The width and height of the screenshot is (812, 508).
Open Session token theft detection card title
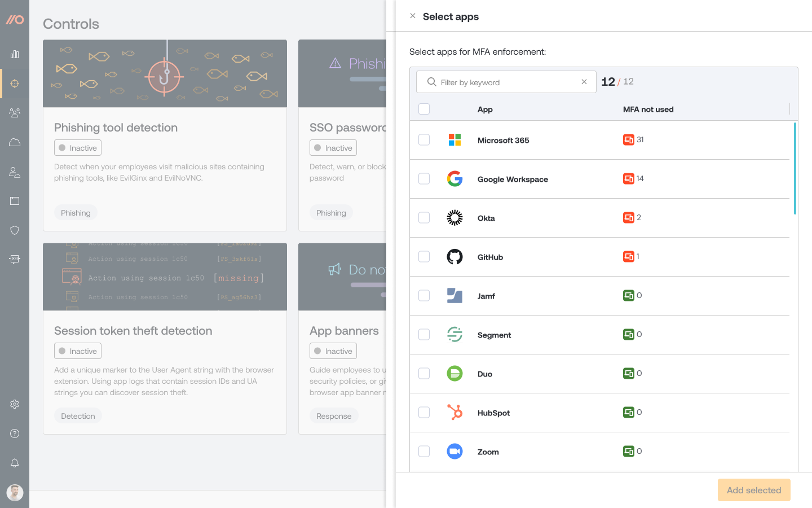click(x=133, y=331)
